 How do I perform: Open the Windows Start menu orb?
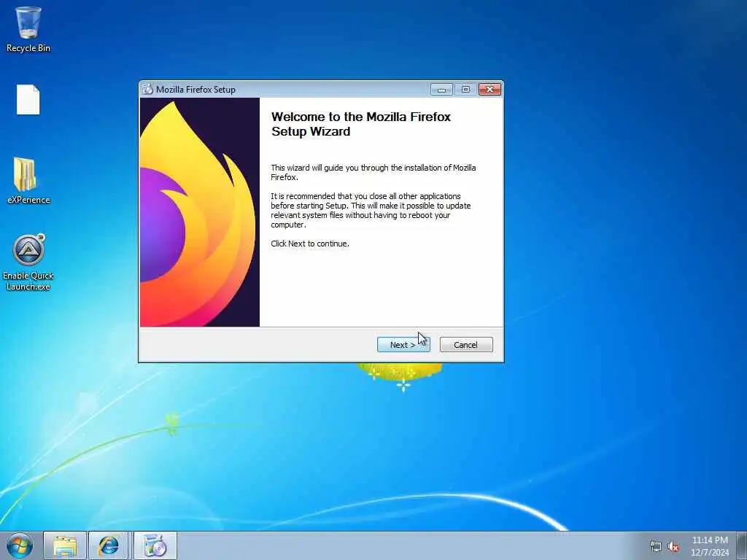click(20, 545)
